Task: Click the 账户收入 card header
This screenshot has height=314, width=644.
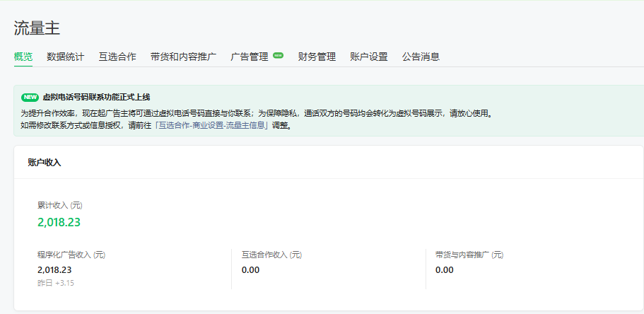Action: pos(45,162)
